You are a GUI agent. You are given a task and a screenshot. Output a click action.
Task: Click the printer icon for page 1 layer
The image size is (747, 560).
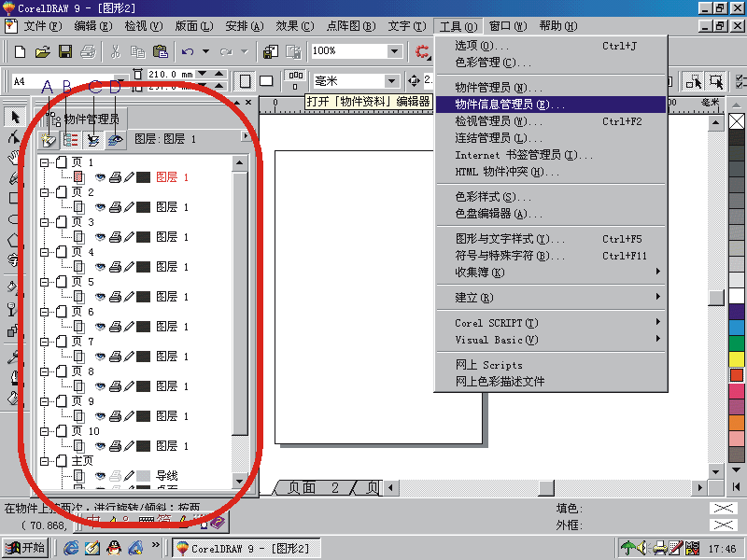click(115, 177)
